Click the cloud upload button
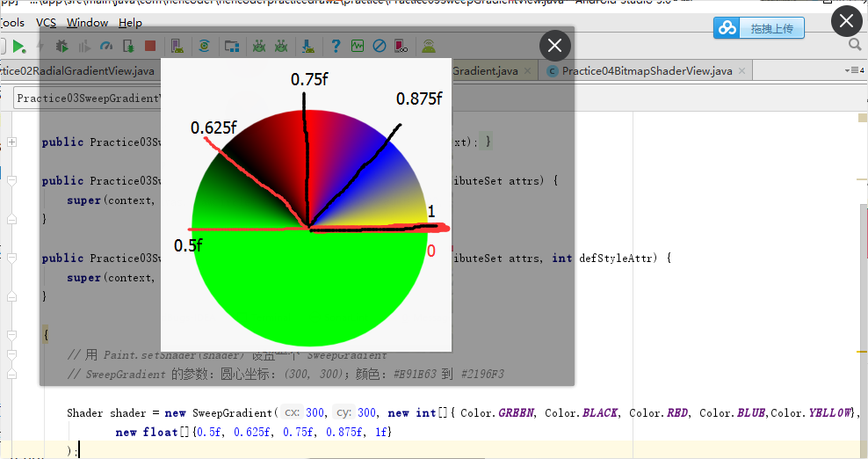868x459 pixels. pos(758,28)
